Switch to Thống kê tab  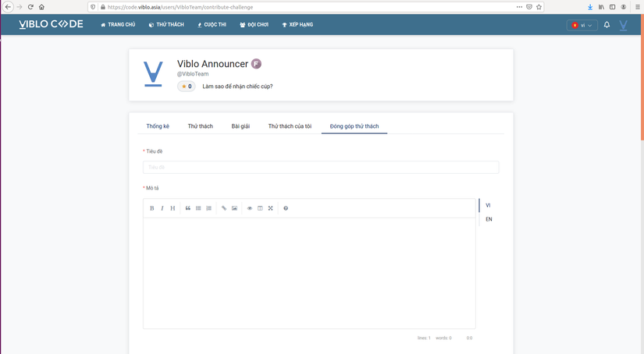click(x=158, y=126)
